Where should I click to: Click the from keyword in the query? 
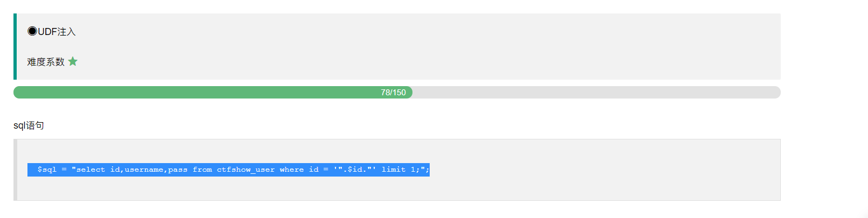pos(202,170)
